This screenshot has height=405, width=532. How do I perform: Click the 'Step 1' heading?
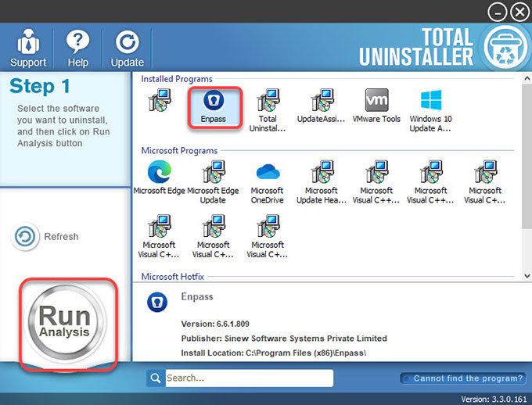click(x=40, y=86)
